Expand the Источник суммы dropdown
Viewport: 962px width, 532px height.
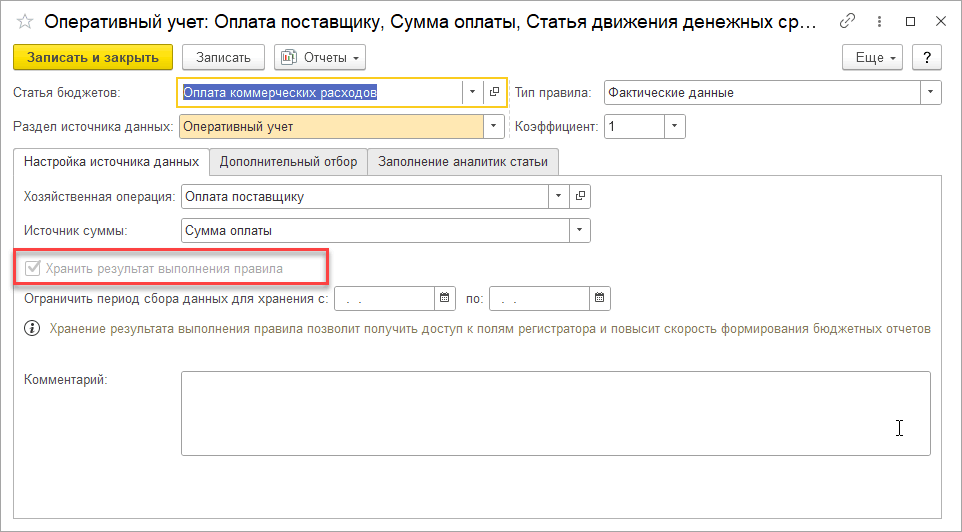click(x=579, y=231)
